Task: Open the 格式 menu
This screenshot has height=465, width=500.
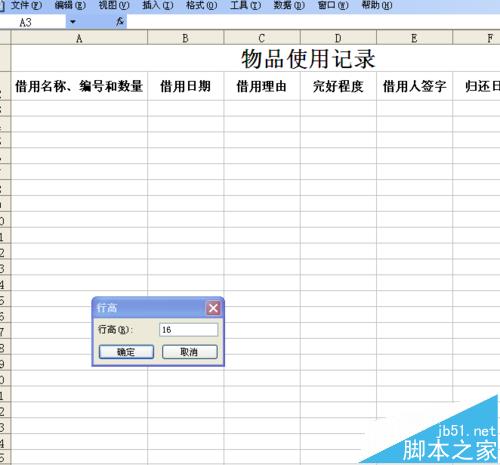Action: pos(201,5)
